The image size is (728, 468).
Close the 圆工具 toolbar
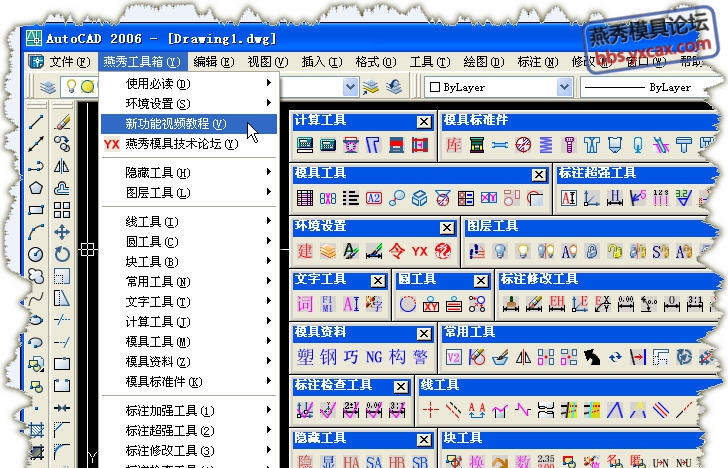click(481, 280)
